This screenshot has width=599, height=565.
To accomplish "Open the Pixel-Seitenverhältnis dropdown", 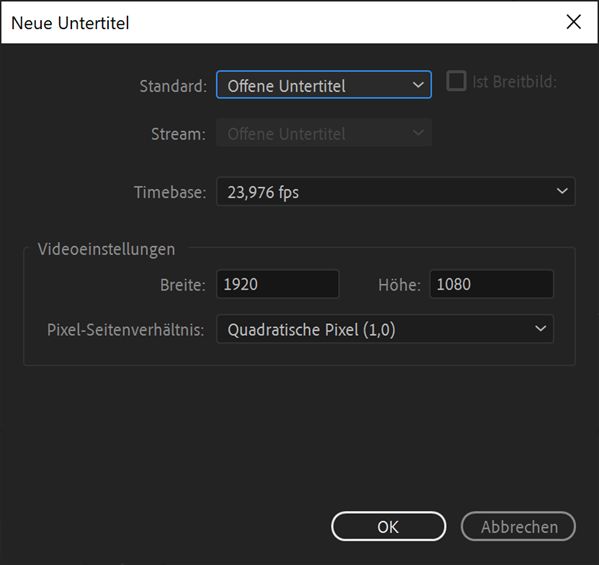I will (x=385, y=329).
